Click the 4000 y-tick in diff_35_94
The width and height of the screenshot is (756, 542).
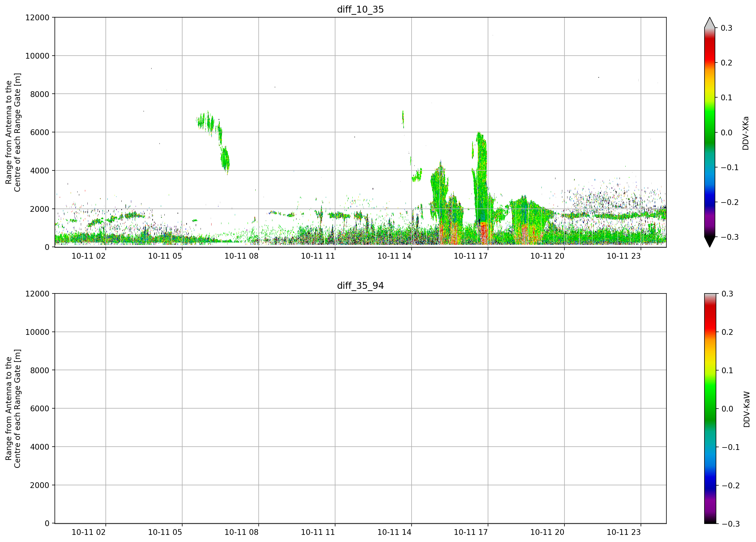(x=40, y=447)
